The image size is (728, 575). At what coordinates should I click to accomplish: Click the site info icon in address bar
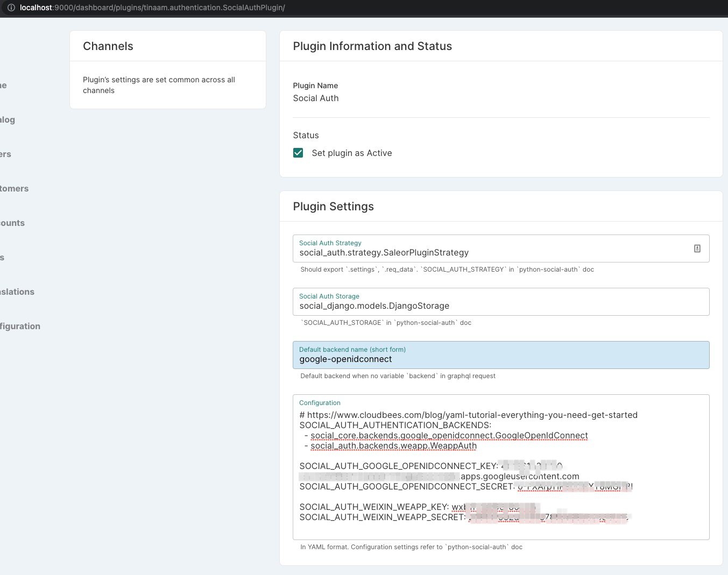click(x=11, y=8)
